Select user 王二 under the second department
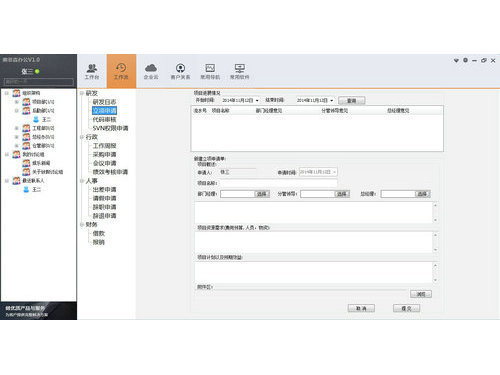The height and width of the screenshot is (375, 500). tap(42, 119)
